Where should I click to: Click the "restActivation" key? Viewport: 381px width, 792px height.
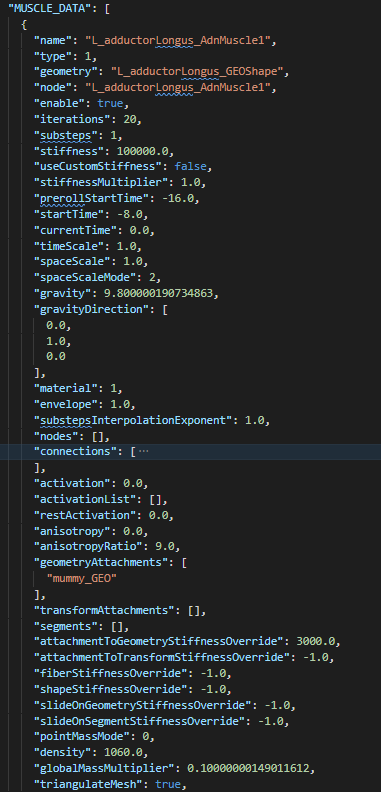(84, 515)
